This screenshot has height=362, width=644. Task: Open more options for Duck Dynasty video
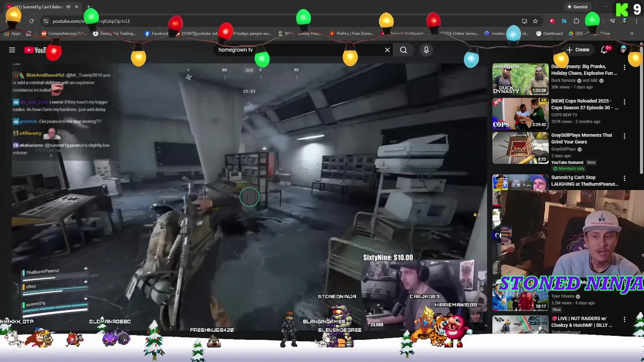[624, 67]
